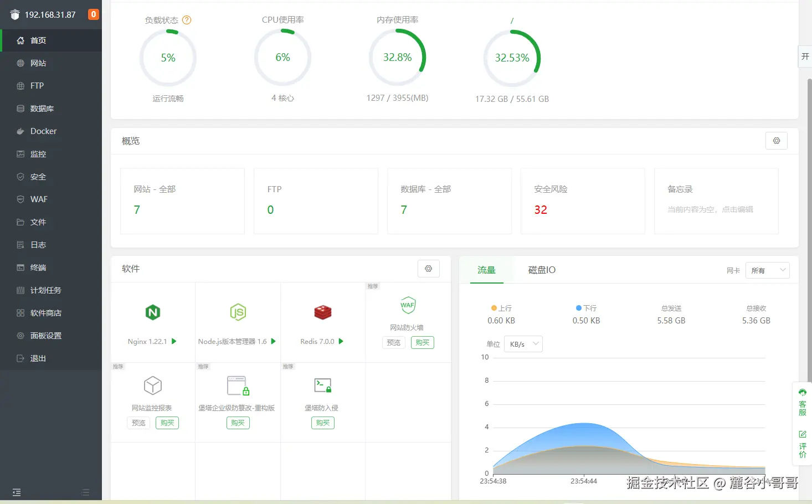
Task: Click the 负载状态 help question mark
Action: pyautogui.click(x=187, y=20)
